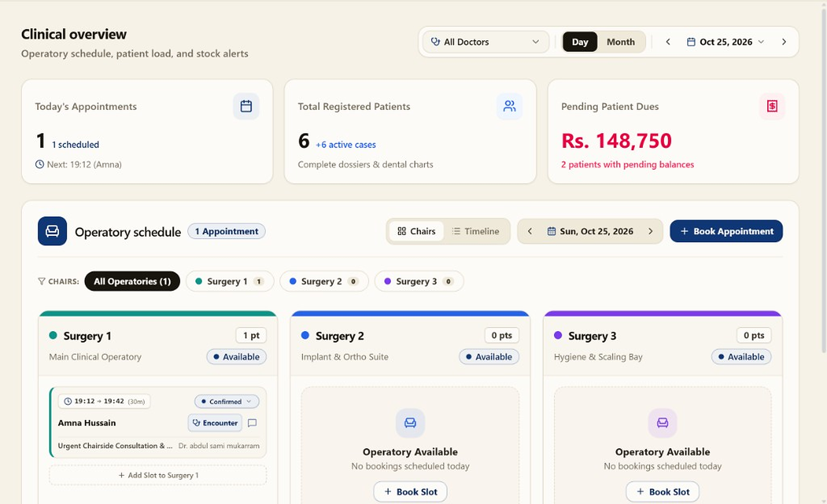
Task: Click the Surgery 3 empty operatory chair icon
Action: pyautogui.click(x=662, y=423)
